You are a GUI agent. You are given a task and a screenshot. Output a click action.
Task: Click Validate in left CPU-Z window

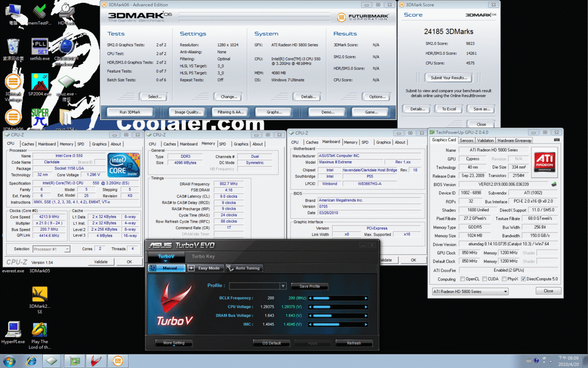(x=101, y=262)
